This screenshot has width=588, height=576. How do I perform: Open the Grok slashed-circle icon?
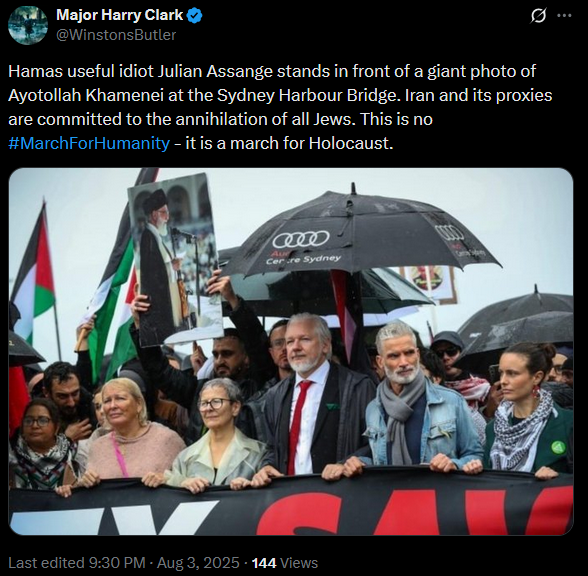538,16
